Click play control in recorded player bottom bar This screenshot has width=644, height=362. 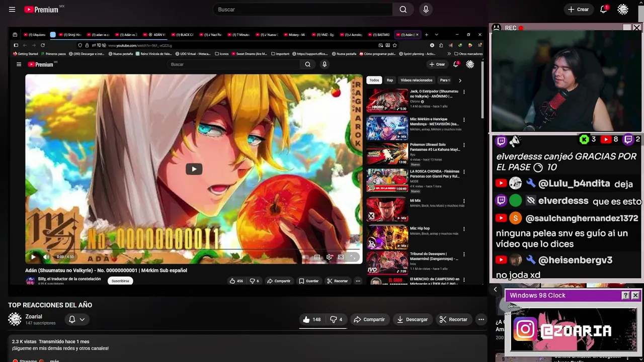[33, 257]
